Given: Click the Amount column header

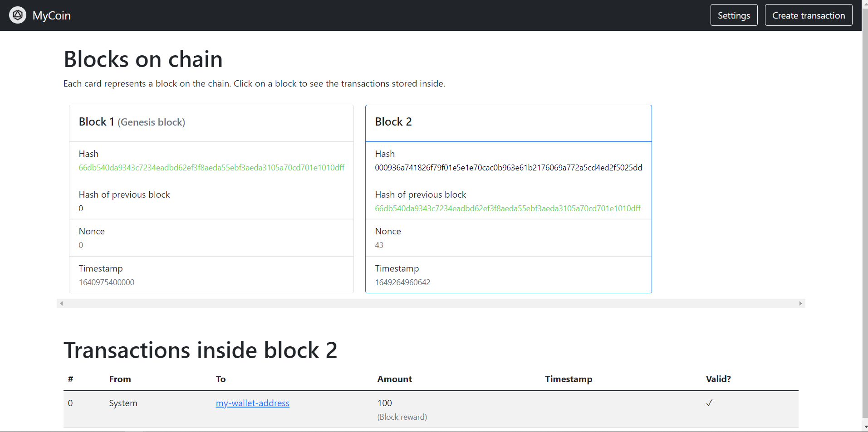Looking at the screenshot, I should click(395, 379).
